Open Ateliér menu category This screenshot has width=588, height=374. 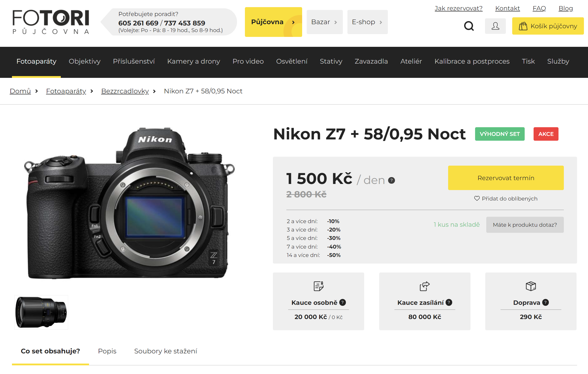(x=411, y=61)
